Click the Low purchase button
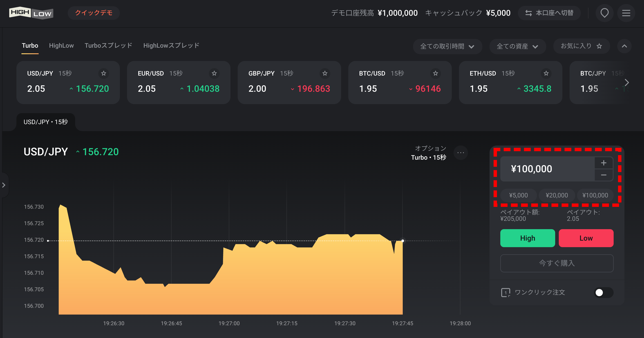 pyautogui.click(x=586, y=238)
